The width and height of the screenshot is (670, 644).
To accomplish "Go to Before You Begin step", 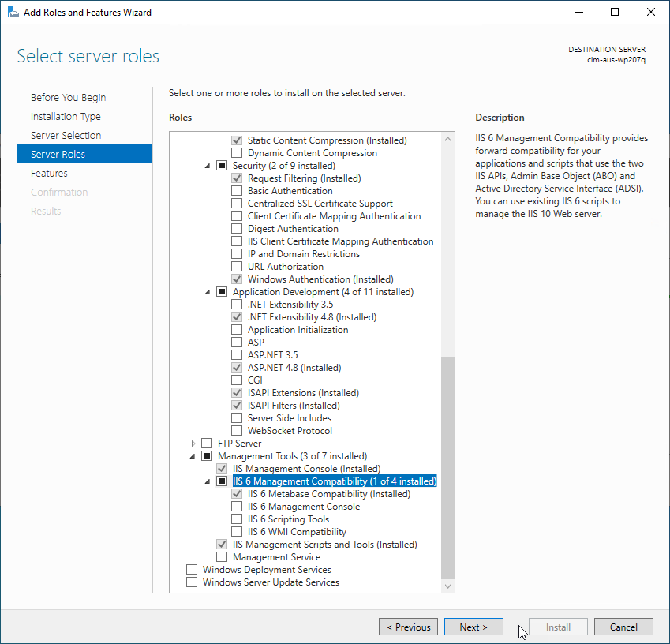I will pyautogui.click(x=69, y=97).
